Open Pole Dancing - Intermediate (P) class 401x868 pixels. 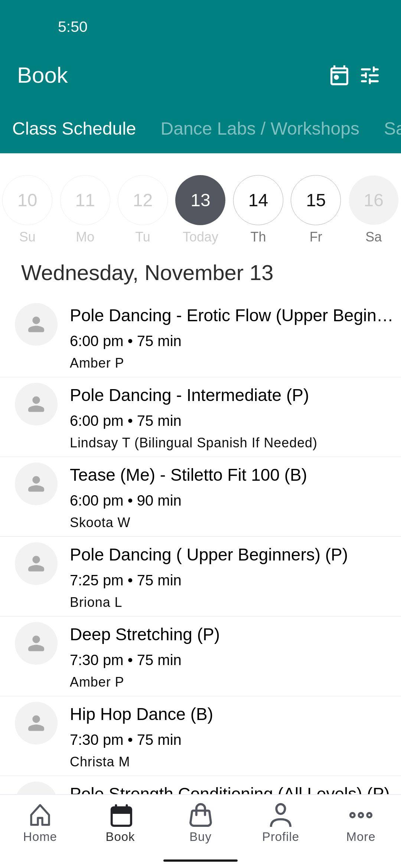(200, 417)
